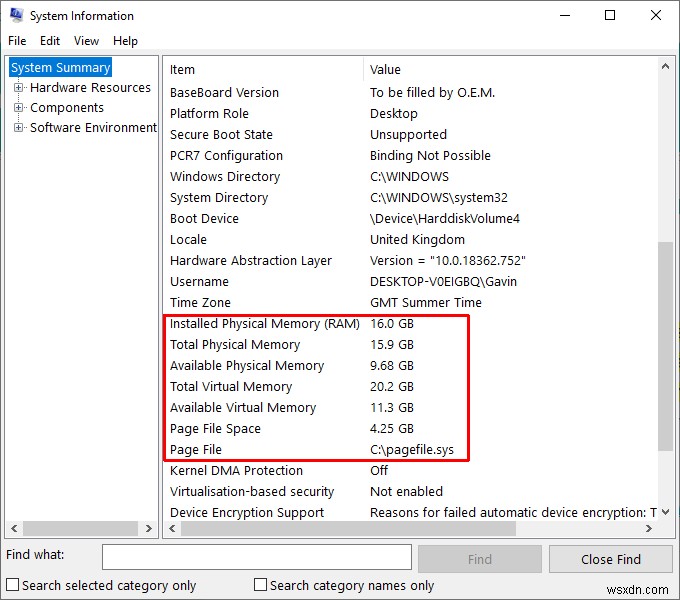This screenshot has width=680, height=600.
Task: Click the System Information title bar icon
Action: pyautogui.click(x=16, y=15)
